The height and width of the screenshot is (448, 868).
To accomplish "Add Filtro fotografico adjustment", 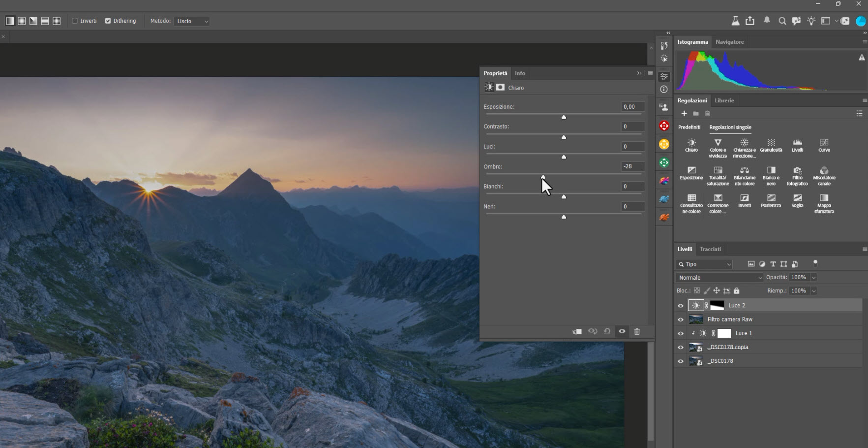I will (797, 176).
